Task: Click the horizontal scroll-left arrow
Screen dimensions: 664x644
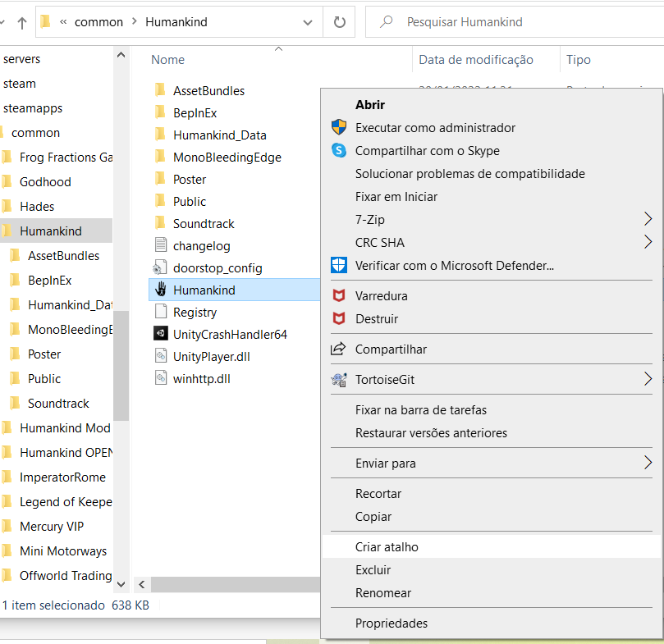Action: (142, 584)
